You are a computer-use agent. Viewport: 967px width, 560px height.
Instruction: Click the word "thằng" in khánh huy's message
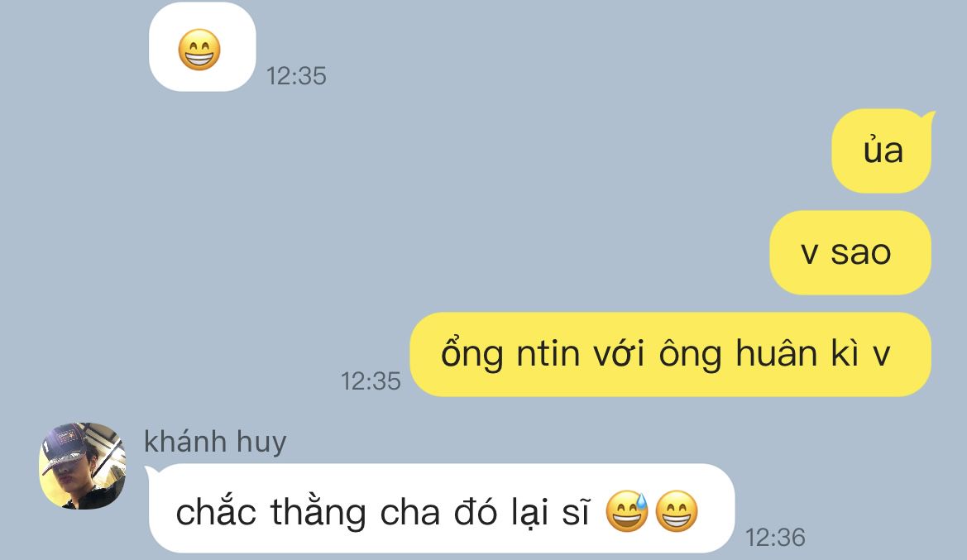click(x=318, y=513)
